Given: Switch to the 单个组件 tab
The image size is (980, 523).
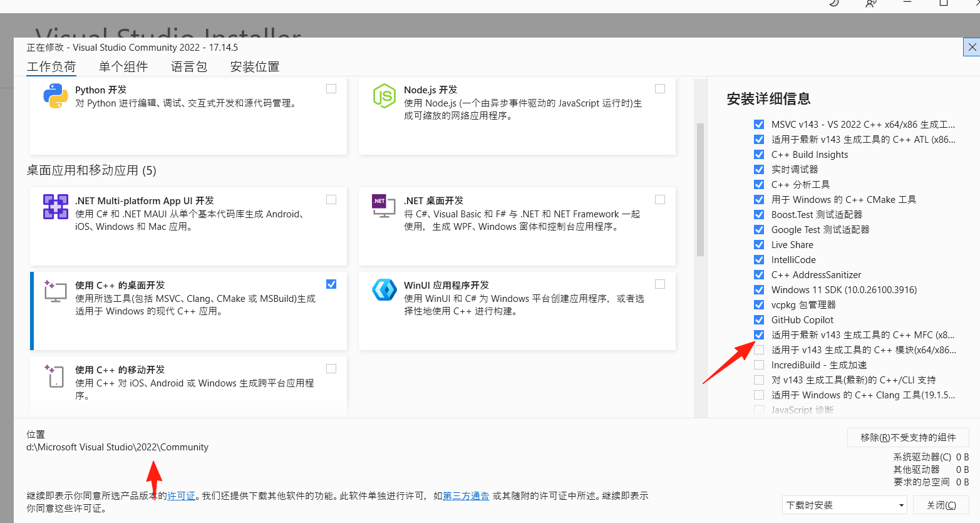Looking at the screenshot, I should 123,66.
